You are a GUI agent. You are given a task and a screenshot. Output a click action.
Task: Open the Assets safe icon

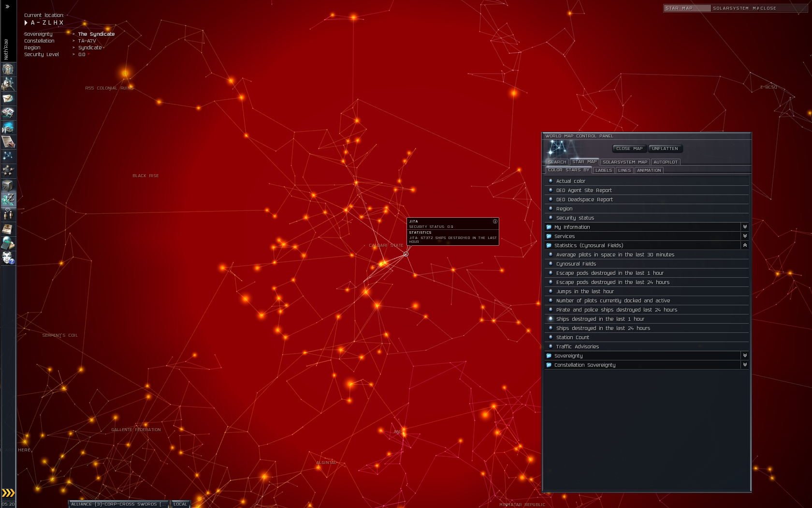coord(8,185)
